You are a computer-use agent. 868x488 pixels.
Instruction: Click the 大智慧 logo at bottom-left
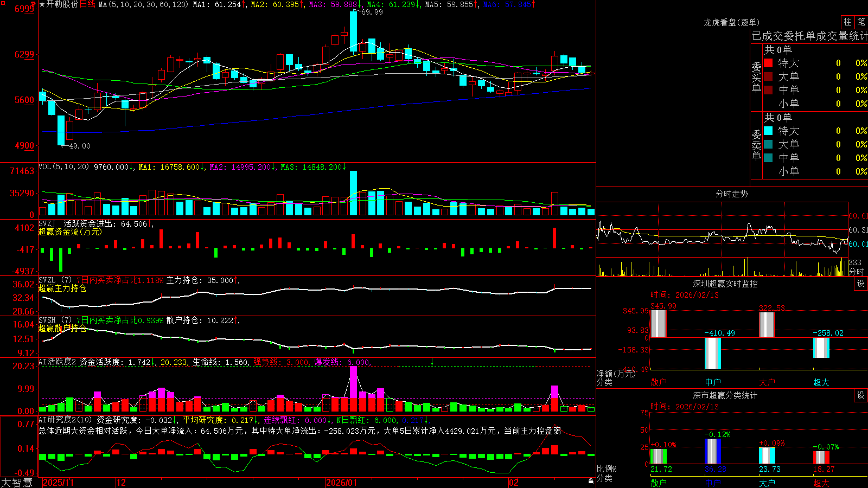coord(17,483)
